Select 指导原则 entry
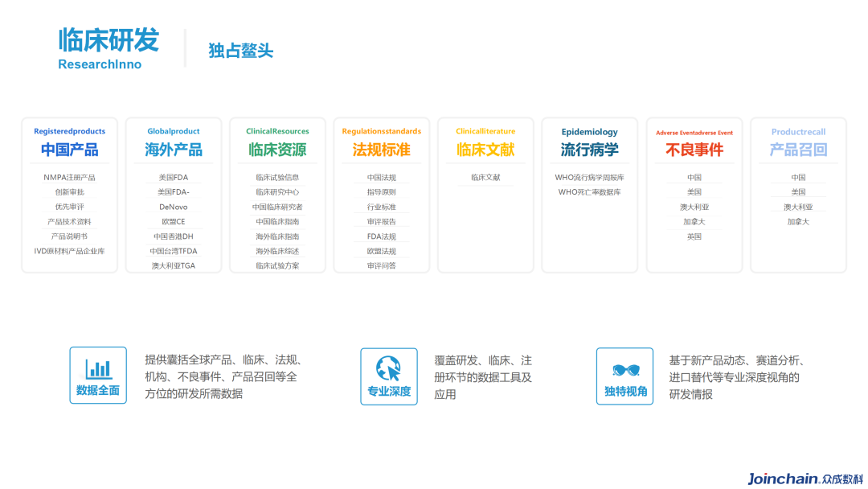868x489 pixels. pos(382,192)
